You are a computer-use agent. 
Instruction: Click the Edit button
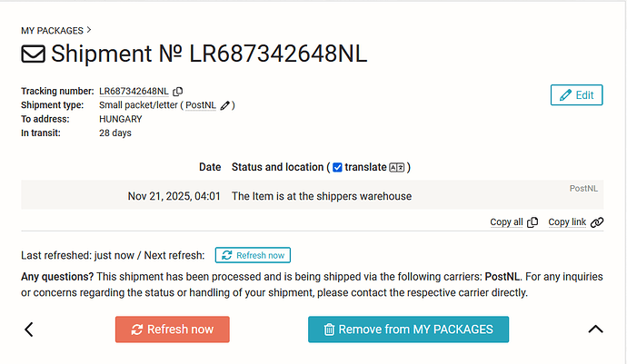coord(577,94)
